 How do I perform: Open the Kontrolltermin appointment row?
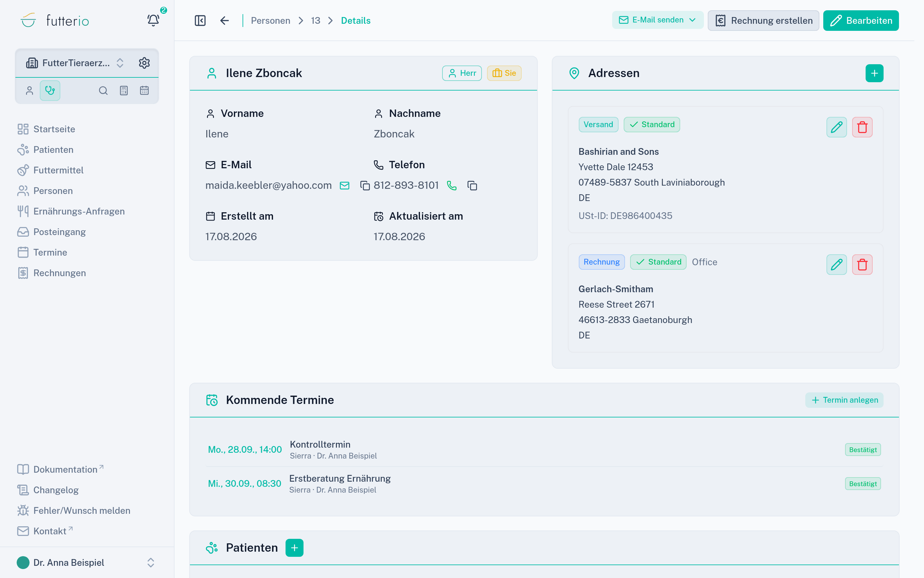coord(544,450)
